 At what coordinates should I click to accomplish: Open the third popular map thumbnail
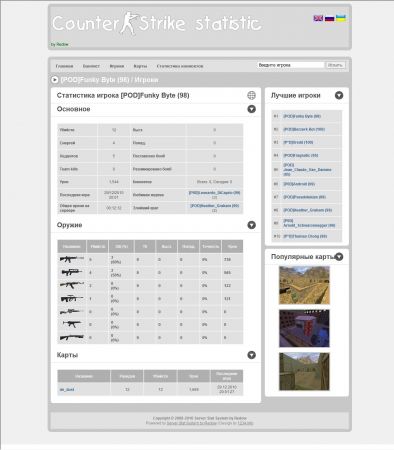point(304,371)
